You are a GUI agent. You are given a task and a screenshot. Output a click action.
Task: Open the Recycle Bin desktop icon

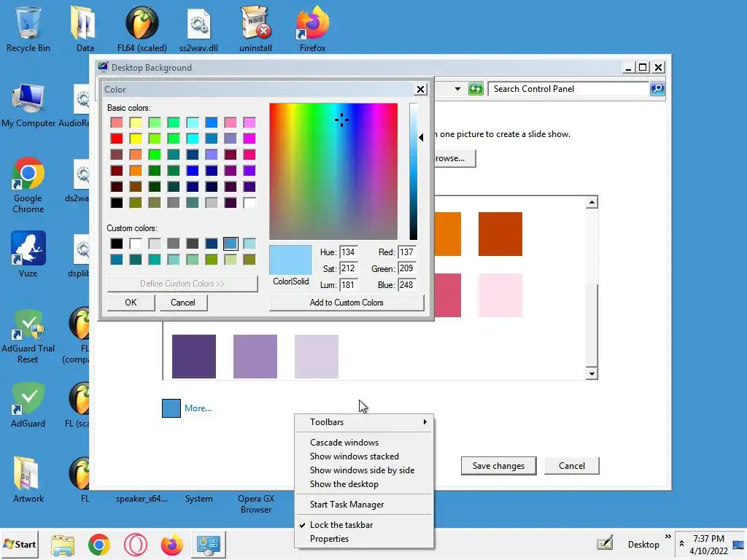click(x=28, y=28)
